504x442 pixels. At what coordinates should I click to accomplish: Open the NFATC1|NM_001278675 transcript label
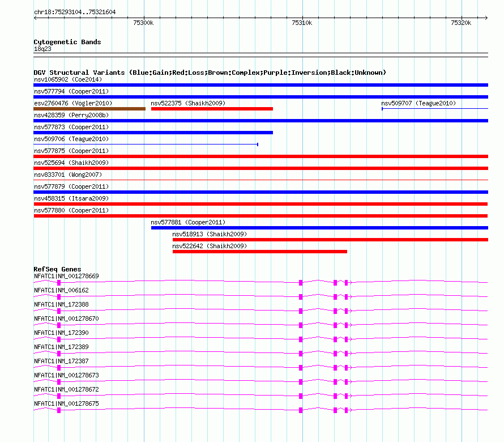coord(66,403)
